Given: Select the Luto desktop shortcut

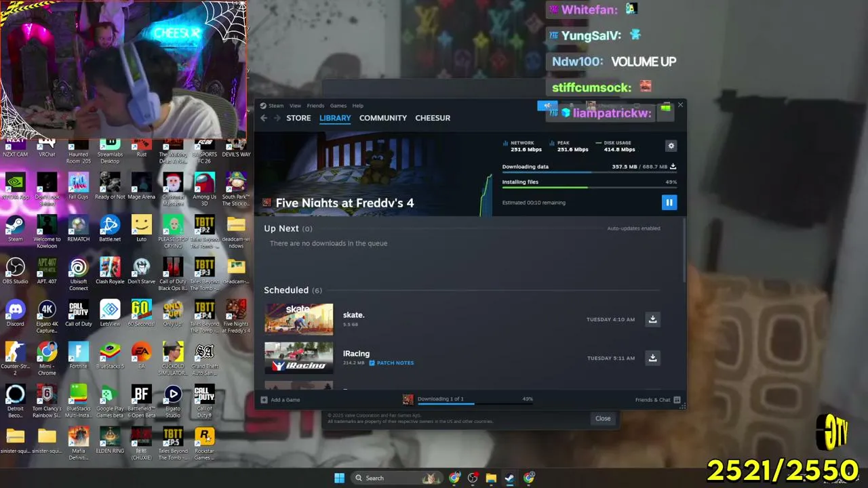Looking at the screenshot, I should point(141,229).
